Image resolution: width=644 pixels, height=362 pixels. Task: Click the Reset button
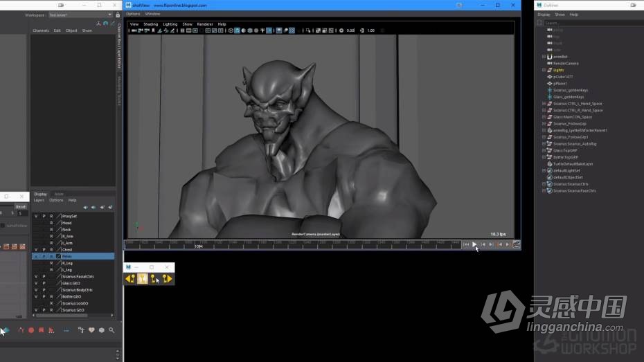pyautogui.click(x=21, y=207)
